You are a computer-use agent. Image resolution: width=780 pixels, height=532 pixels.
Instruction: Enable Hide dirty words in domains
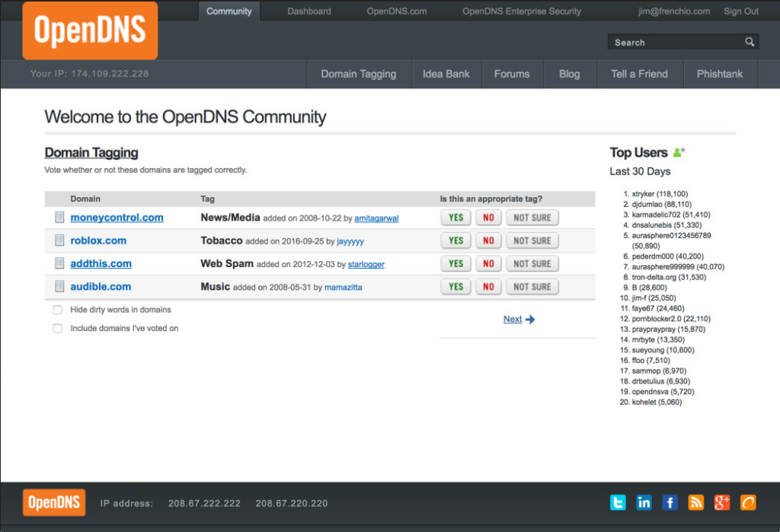tap(58, 310)
